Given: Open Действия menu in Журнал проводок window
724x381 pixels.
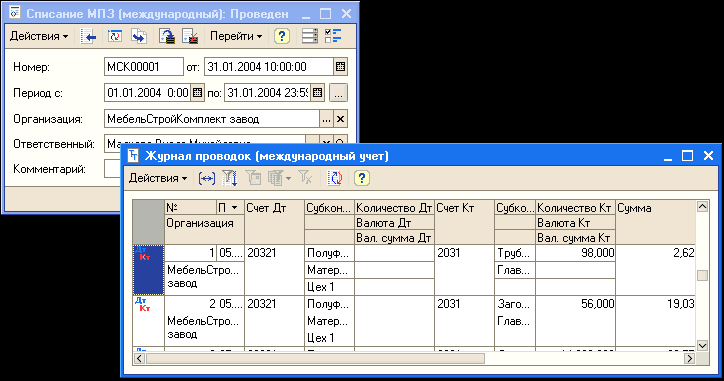Looking at the screenshot, I should point(158,178).
